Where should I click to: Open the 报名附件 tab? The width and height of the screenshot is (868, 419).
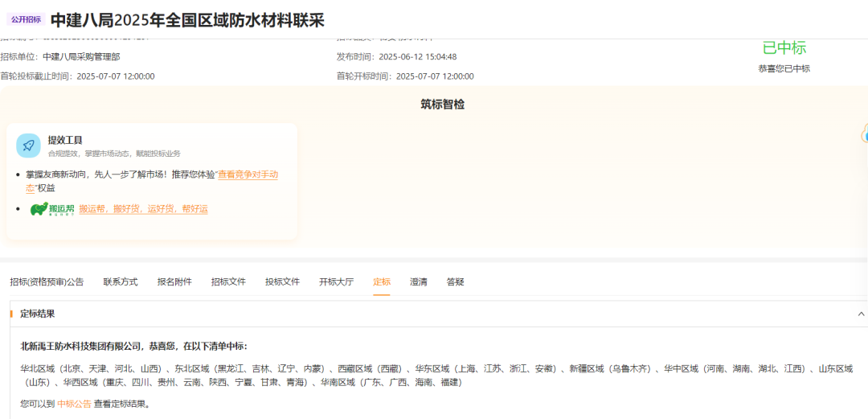(x=174, y=281)
